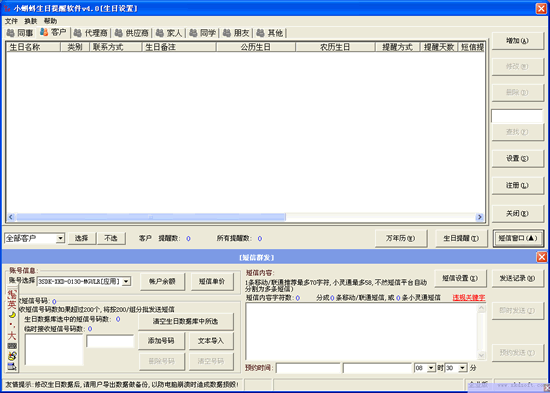Click the app icon in the title bar

(x=7, y=8)
